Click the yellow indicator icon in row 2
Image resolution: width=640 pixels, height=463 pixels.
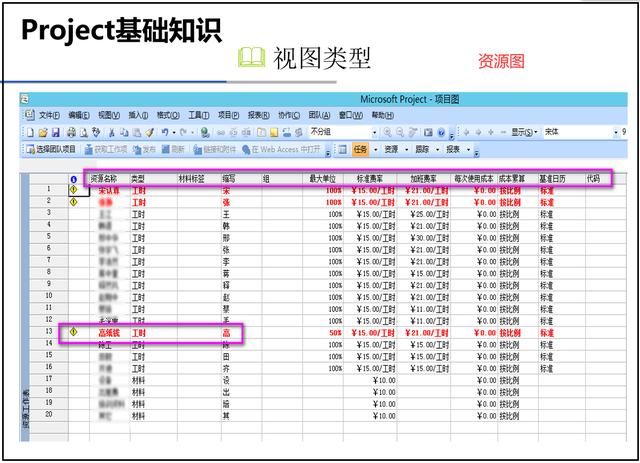tap(73, 202)
